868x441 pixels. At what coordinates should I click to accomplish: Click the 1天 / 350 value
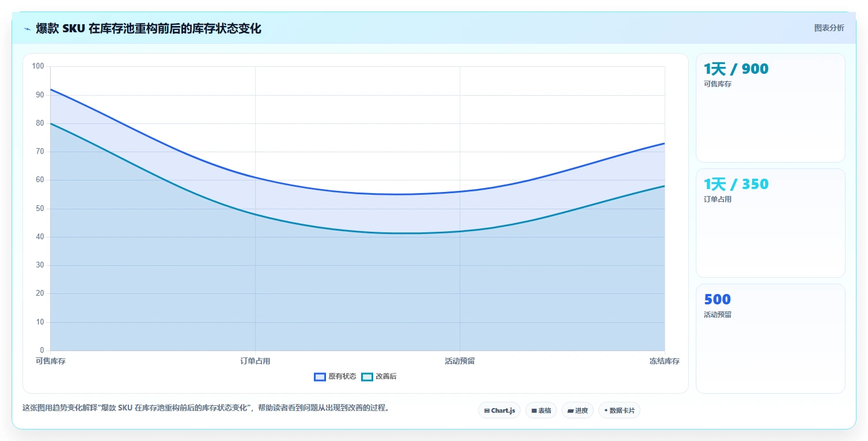point(736,184)
